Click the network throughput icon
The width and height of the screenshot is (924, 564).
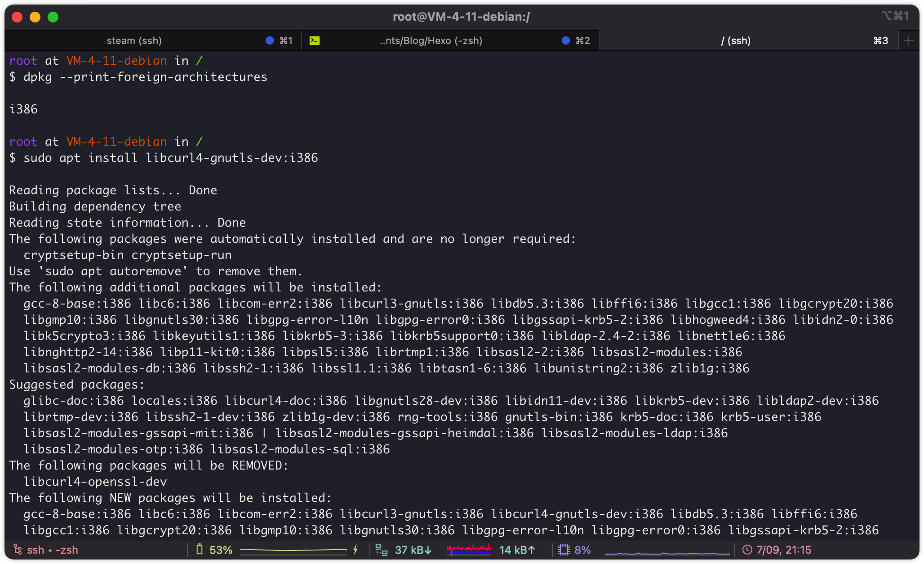[381, 550]
